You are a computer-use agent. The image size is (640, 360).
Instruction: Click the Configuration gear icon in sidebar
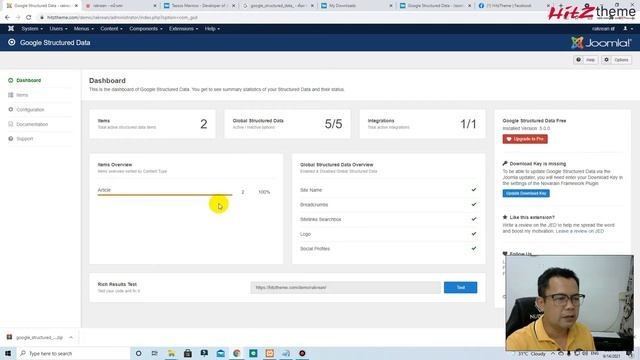click(x=11, y=109)
